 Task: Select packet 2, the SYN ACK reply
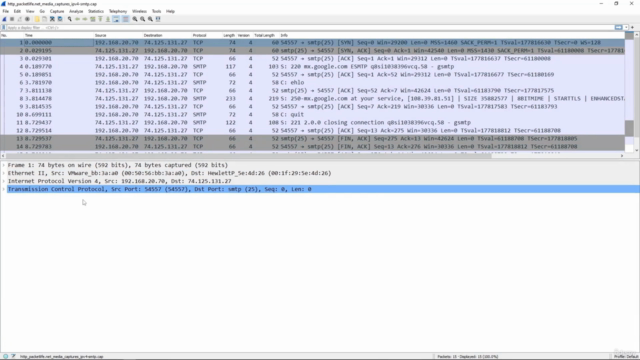pyautogui.click(x=312, y=51)
